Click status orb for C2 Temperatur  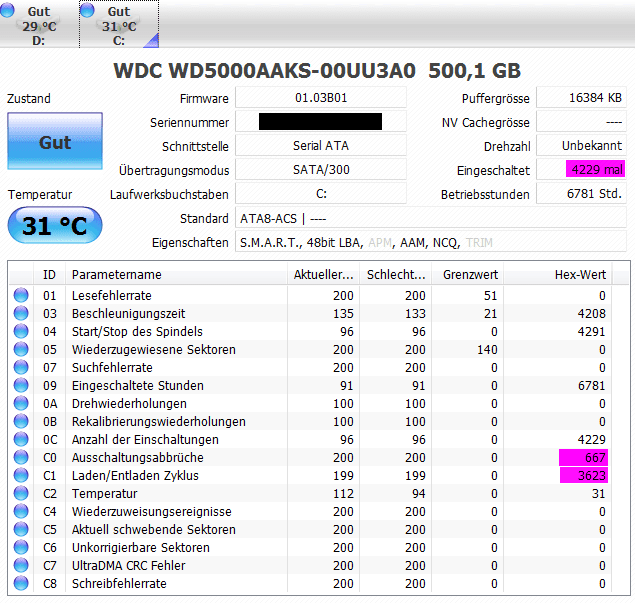coord(21,493)
